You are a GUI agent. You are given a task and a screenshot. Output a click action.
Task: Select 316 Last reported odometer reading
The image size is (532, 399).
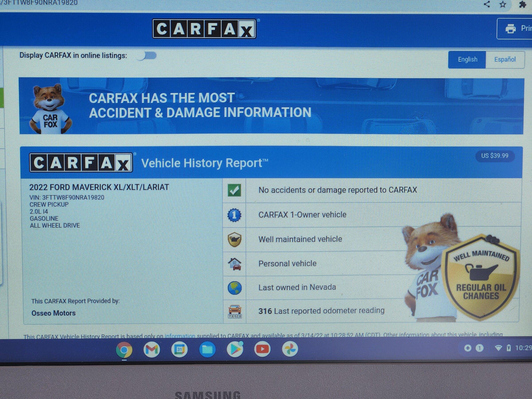(x=321, y=311)
